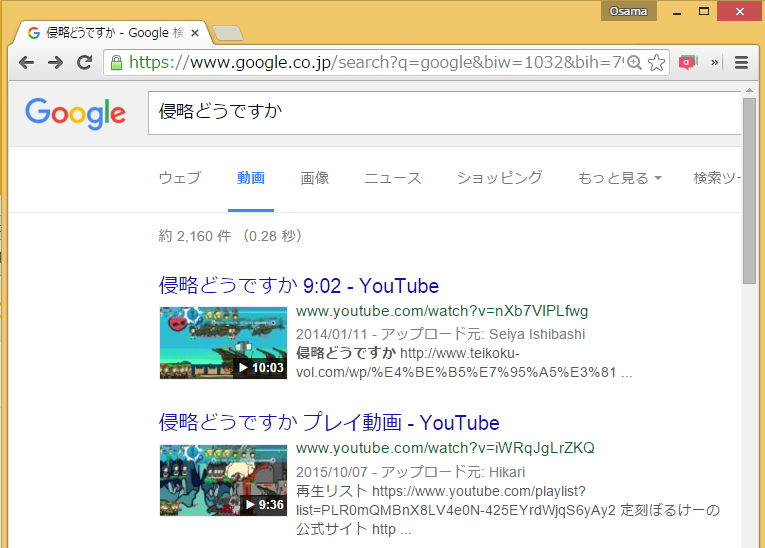Click the search box containing 侵略どうですか
Screen dimensions: 765x548
click(444, 113)
